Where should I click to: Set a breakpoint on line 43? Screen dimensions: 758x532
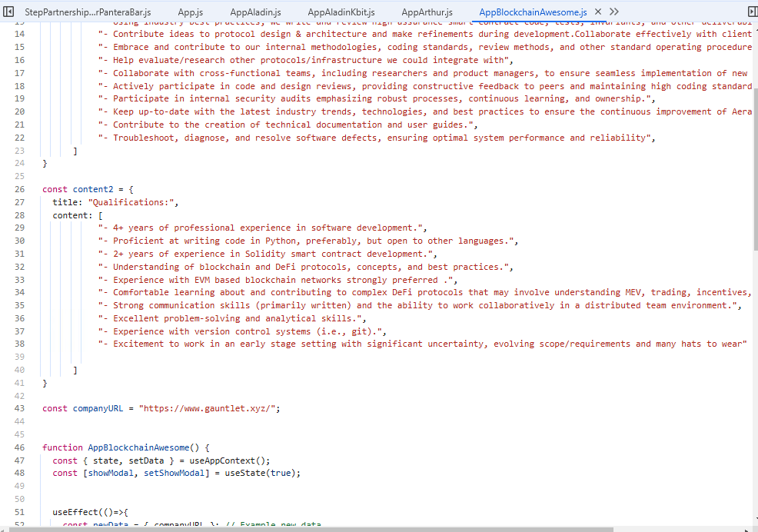click(19, 408)
